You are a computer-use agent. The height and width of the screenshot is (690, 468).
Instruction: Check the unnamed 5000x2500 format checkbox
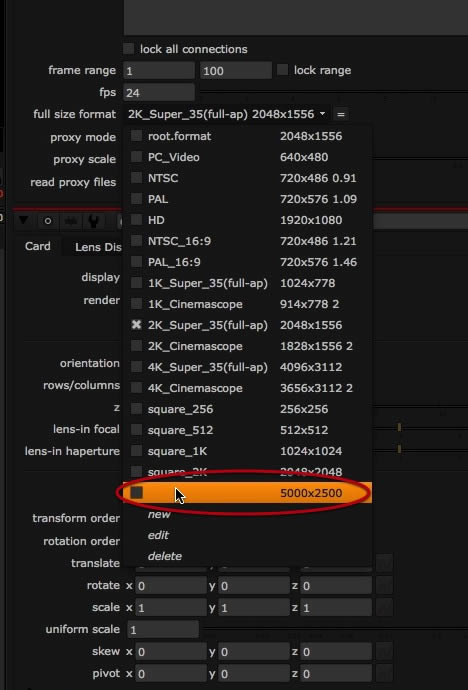pyautogui.click(x=137, y=493)
